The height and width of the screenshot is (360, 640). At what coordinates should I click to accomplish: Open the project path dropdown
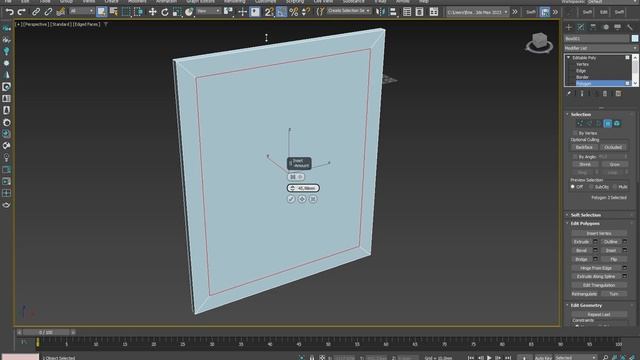pos(477,12)
